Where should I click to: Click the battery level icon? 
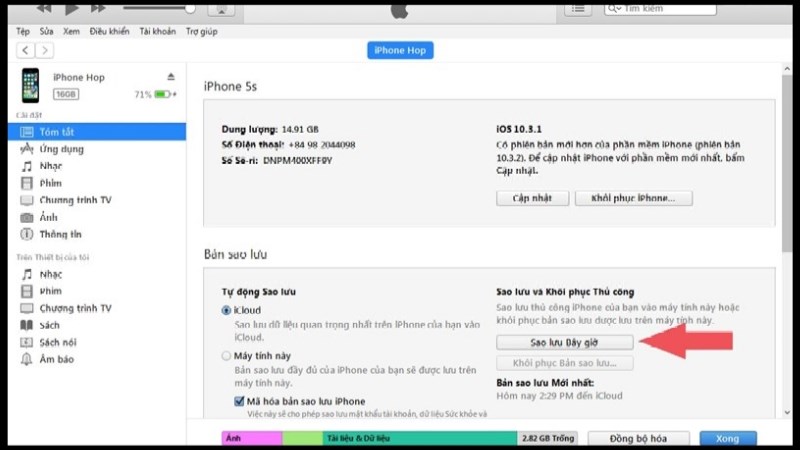click(162, 94)
